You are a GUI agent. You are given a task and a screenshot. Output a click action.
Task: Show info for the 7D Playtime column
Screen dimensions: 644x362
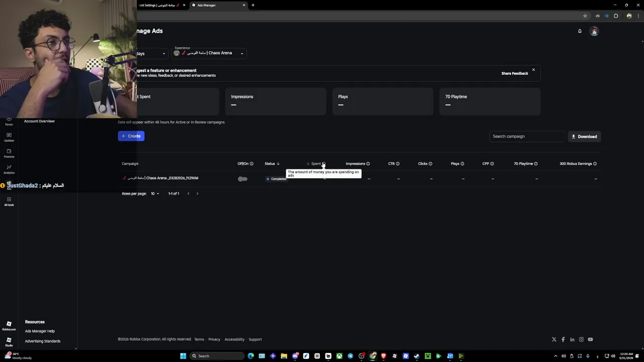point(536,163)
